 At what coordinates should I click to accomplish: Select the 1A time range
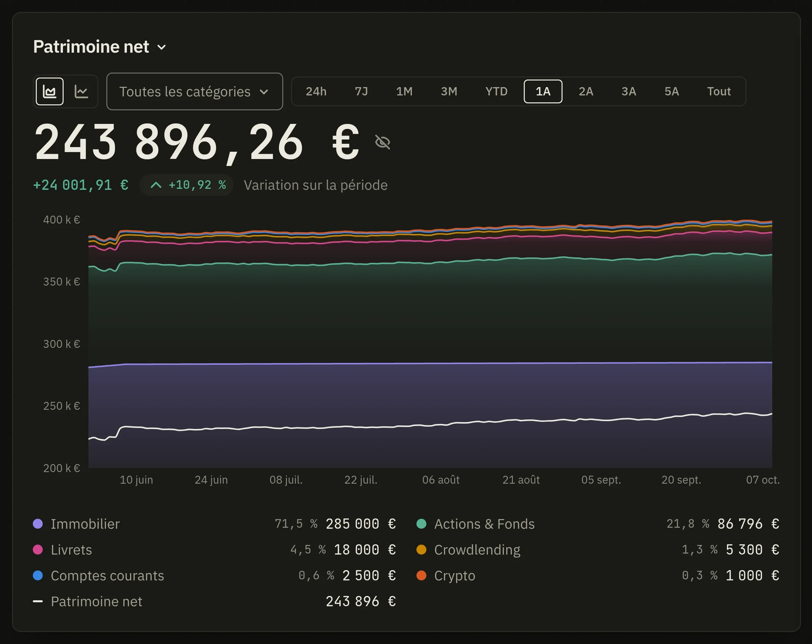point(543,91)
